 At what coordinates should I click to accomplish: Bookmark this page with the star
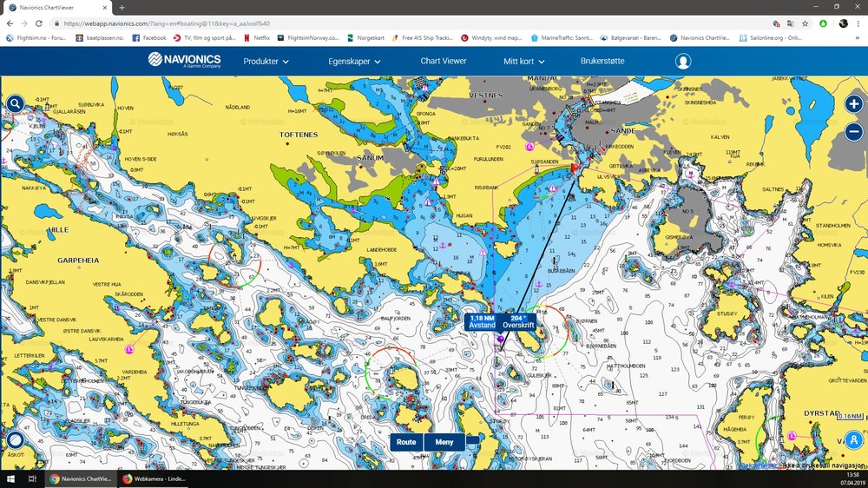pyautogui.click(x=805, y=23)
